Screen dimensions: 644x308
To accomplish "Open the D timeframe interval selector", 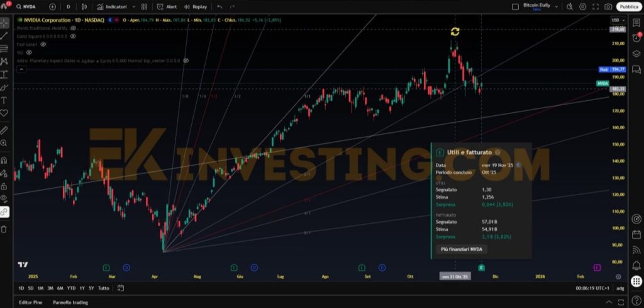I will pyautogui.click(x=69, y=6).
